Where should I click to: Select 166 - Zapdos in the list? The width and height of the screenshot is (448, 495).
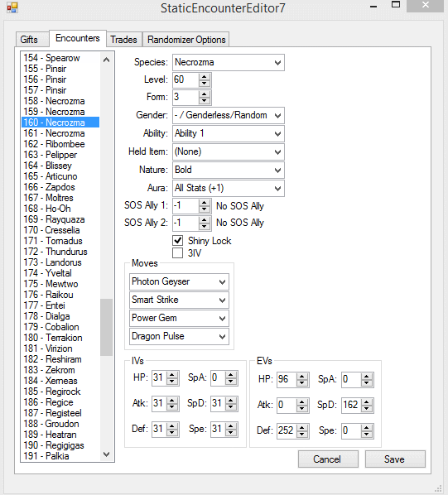click(60, 187)
